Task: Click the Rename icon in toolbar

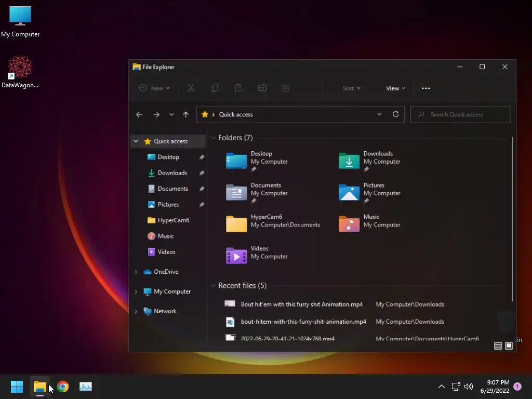Action: tap(262, 88)
